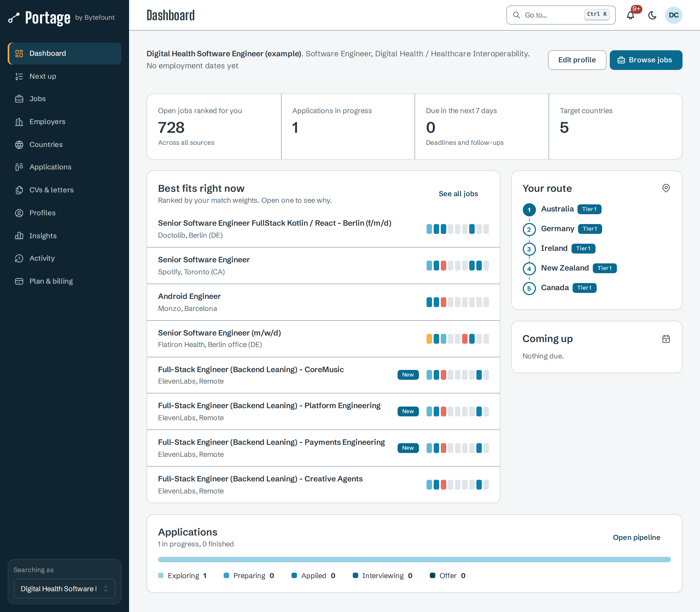This screenshot has width=700, height=612.
Task: Click route step 4 circle for New Zealand
Action: [x=529, y=269]
